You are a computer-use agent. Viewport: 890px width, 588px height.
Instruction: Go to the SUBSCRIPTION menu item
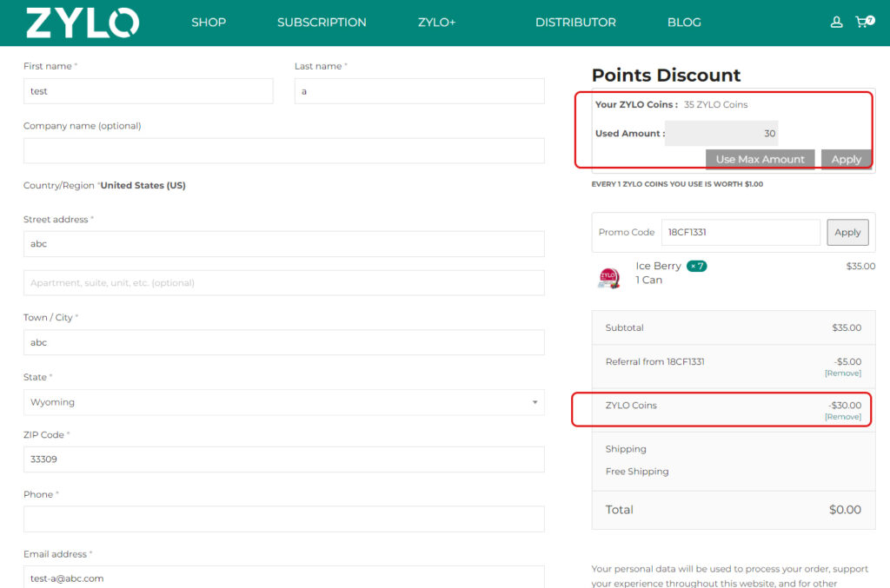[322, 23]
